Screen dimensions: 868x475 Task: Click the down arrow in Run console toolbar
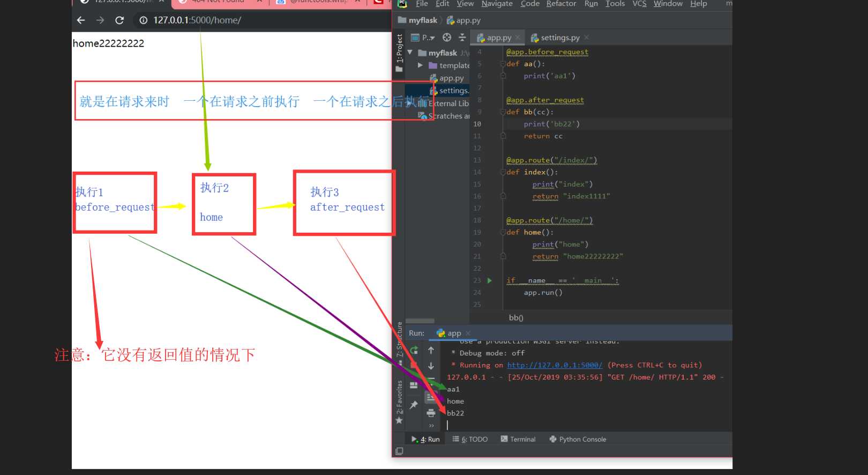pyautogui.click(x=431, y=366)
